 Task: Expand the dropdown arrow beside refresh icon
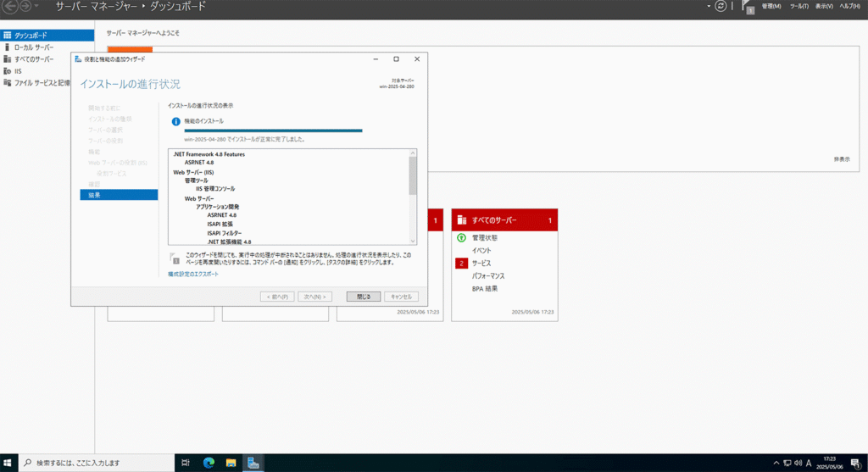coord(709,6)
